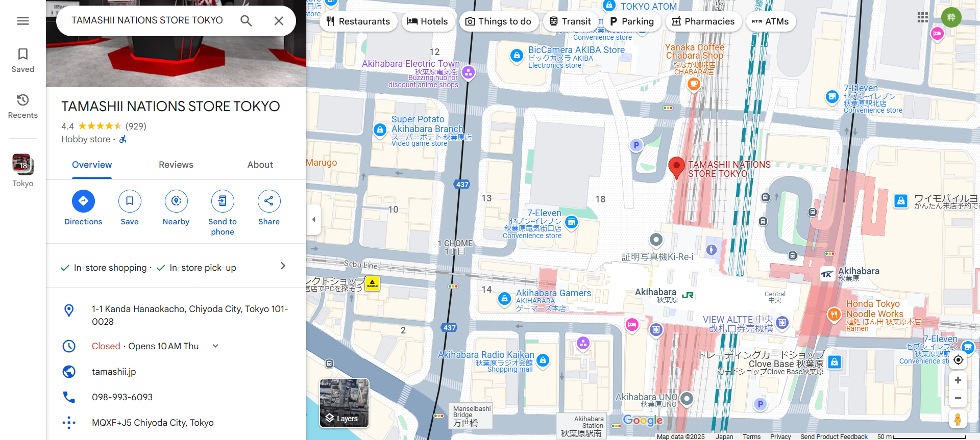Click the Directions icon button
Viewport: 980px width, 440px height.
83,201
